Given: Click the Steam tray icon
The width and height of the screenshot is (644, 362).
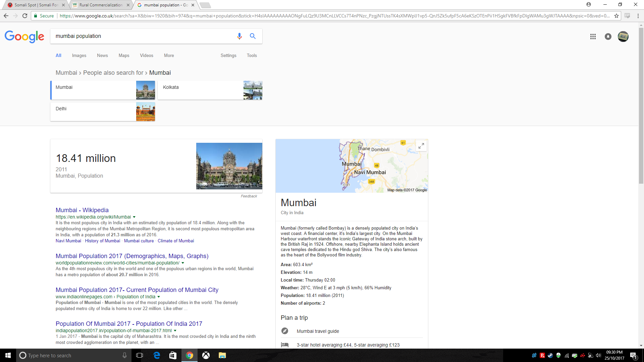Looking at the screenshot, I should [550, 355].
